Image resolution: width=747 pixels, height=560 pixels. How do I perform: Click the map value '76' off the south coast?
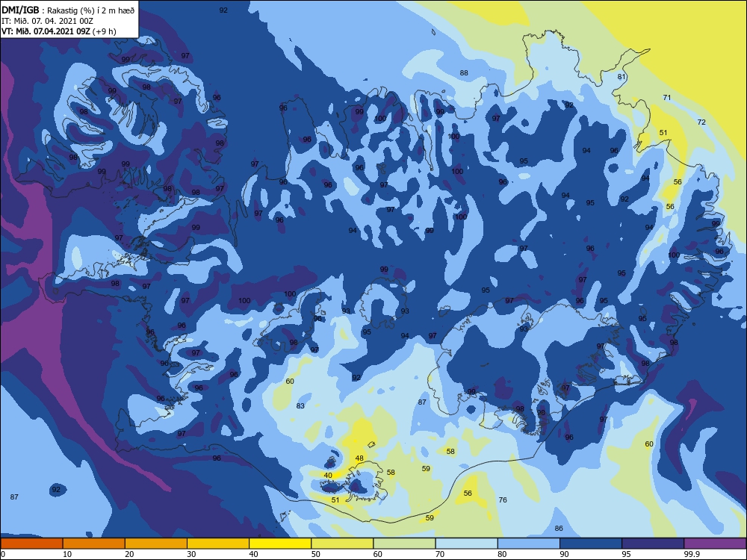click(x=503, y=500)
